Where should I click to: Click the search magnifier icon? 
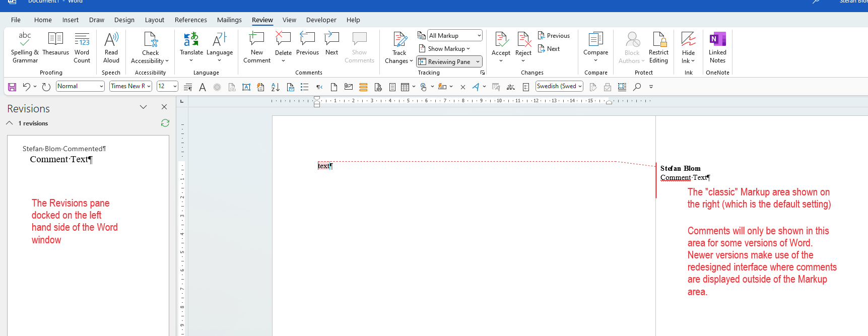[x=637, y=87]
